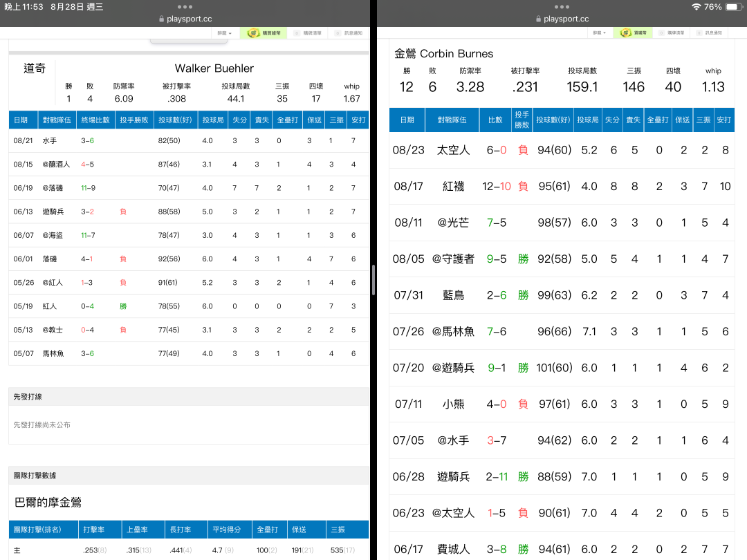
Task: Open the right window's user account dropdown
Action: pos(599,33)
